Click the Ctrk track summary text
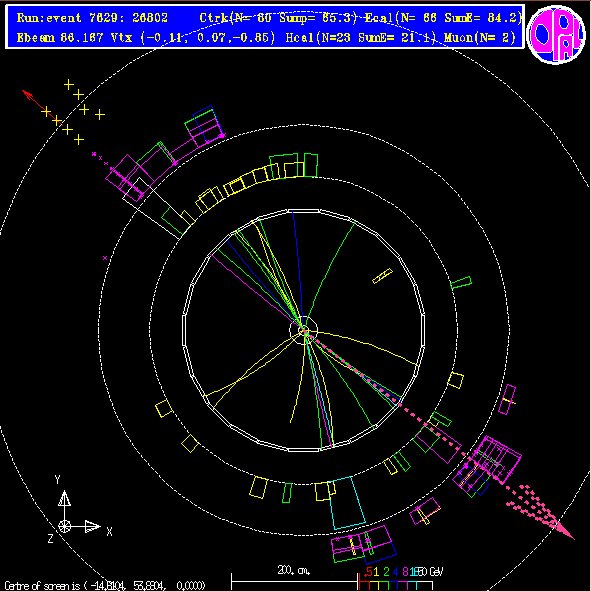 point(278,18)
